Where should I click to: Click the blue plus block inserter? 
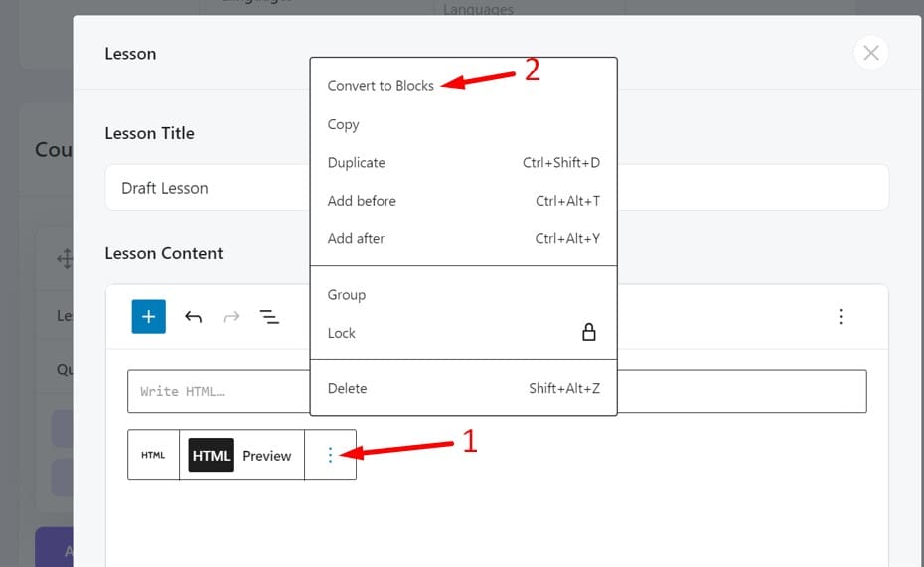[148, 316]
